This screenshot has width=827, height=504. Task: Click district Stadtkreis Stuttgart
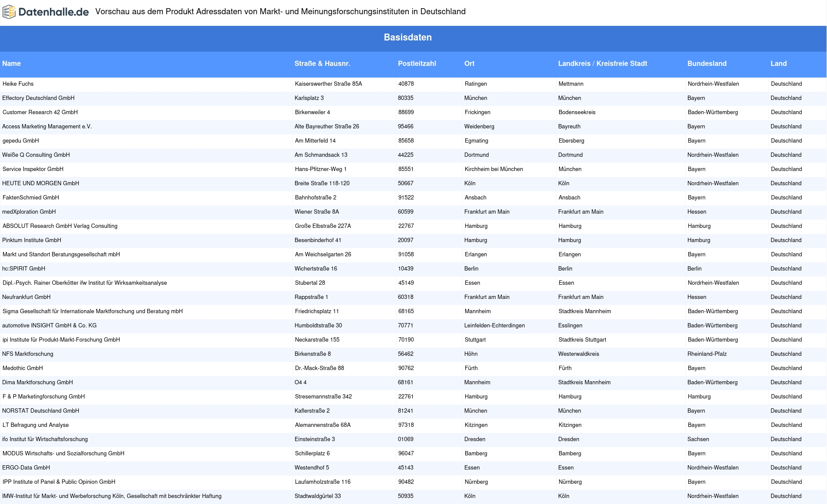pos(582,339)
